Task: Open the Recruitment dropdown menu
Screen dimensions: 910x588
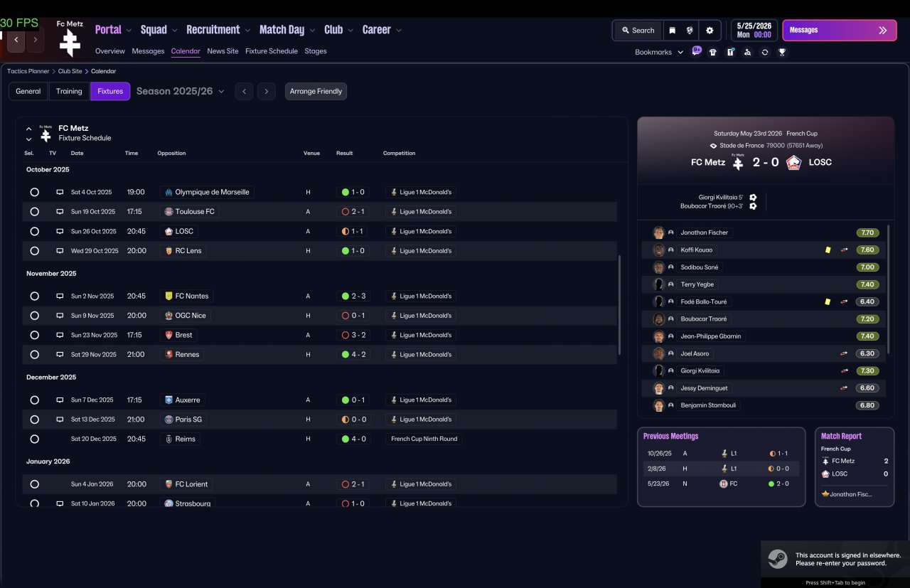Action: [218, 30]
